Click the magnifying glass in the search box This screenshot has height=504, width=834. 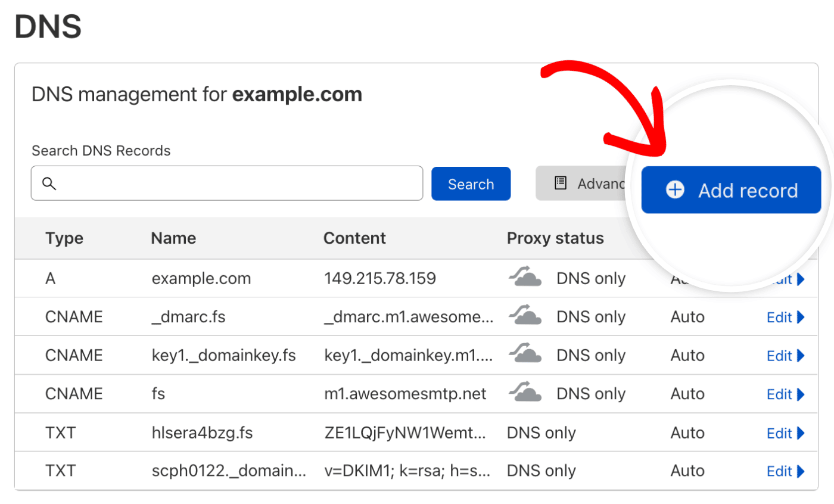pyautogui.click(x=49, y=183)
